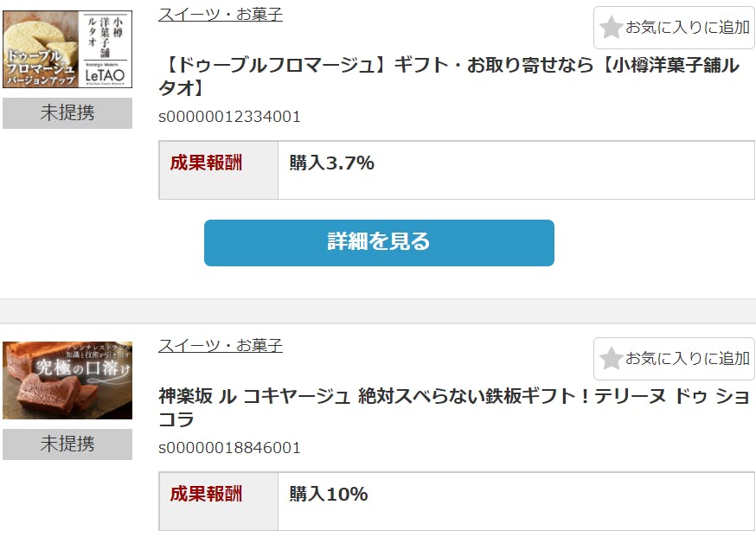Click the chocolate terrine 究極の口溶け banner
This screenshot has height=537, width=756.
pyautogui.click(x=67, y=380)
